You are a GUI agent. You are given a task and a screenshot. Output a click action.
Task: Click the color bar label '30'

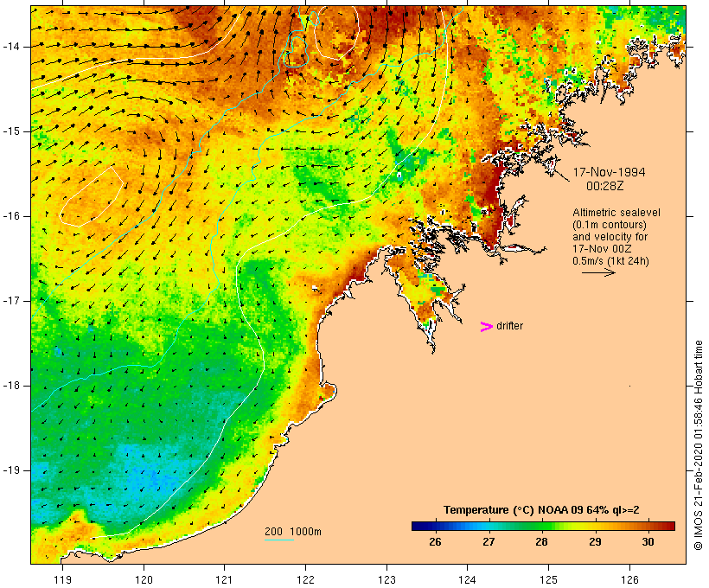coord(648,542)
